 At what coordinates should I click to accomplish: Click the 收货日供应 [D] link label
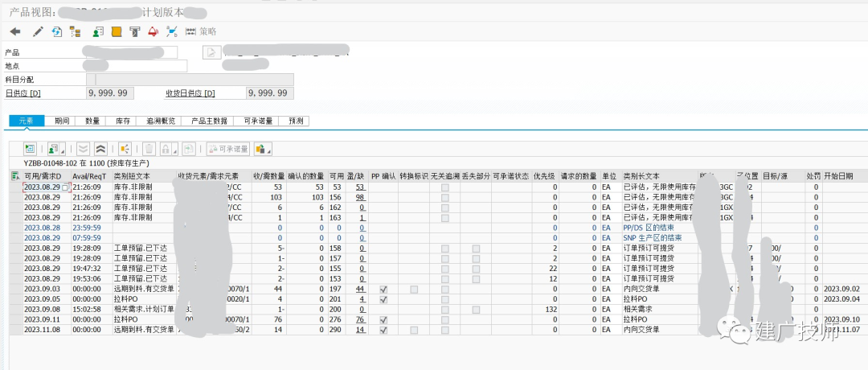click(190, 93)
